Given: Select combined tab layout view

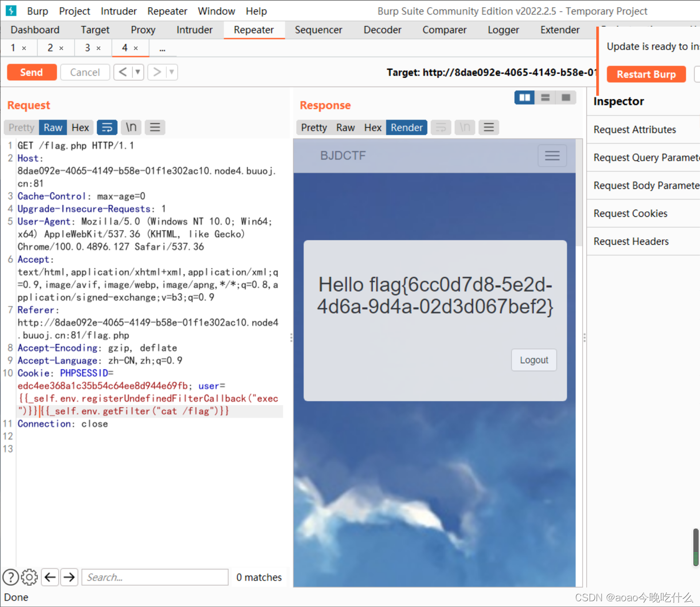Looking at the screenshot, I should [x=566, y=98].
